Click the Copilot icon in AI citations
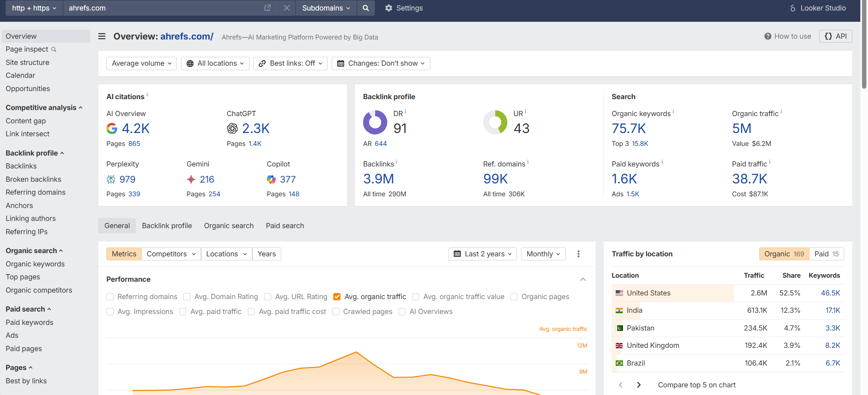 (x=271, y=179)
